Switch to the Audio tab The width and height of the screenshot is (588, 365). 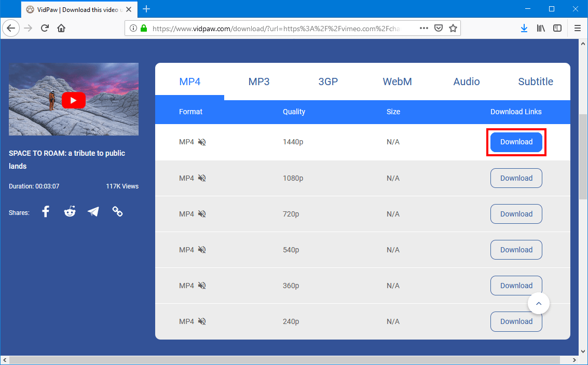point(467,82)
